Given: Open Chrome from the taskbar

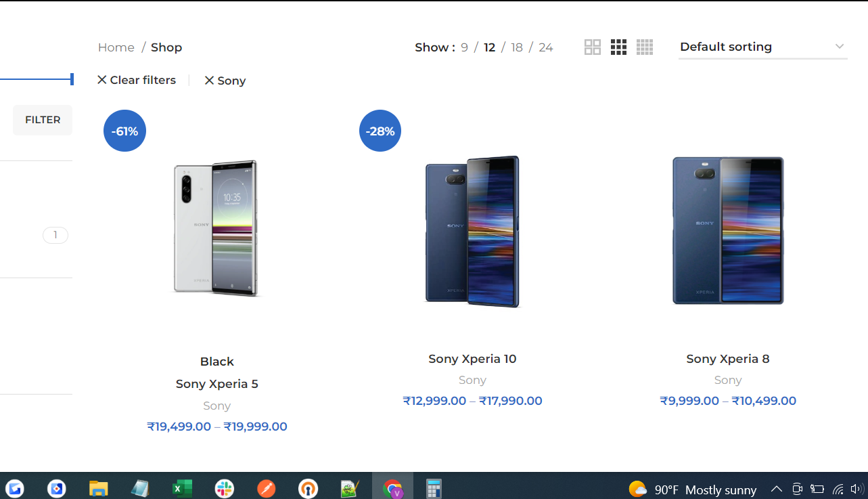Looking at the screenshot, I should (392, 488).
